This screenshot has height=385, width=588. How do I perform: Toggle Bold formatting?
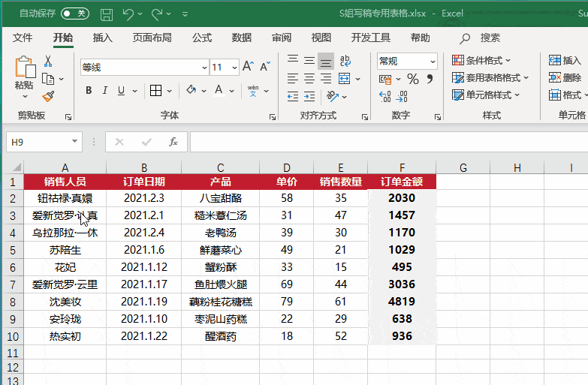pos(89,90)
